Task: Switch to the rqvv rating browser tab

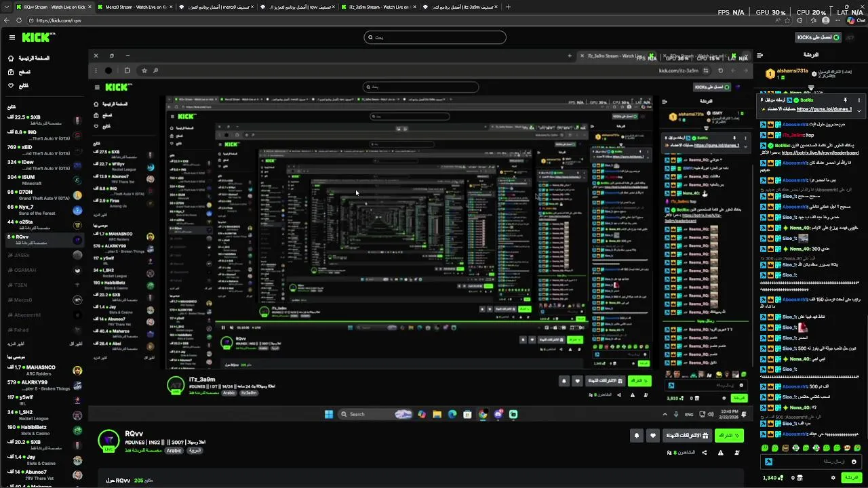Action: point(298,7)
